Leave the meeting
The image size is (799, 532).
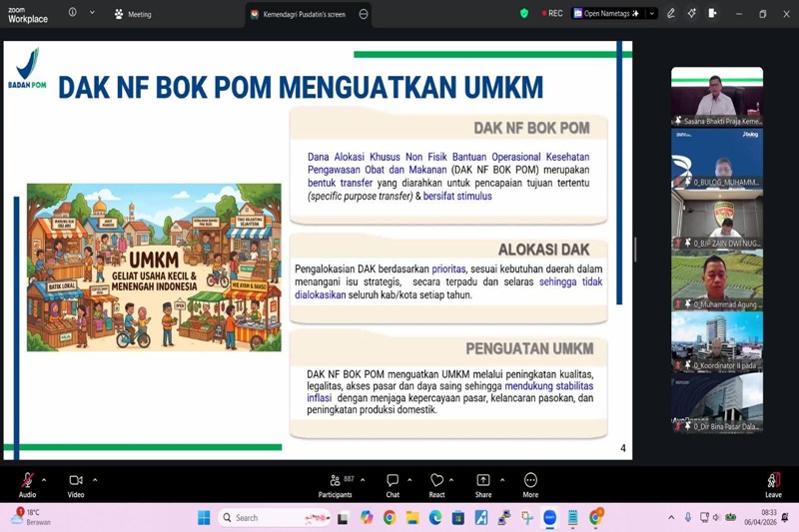[773, 483]
